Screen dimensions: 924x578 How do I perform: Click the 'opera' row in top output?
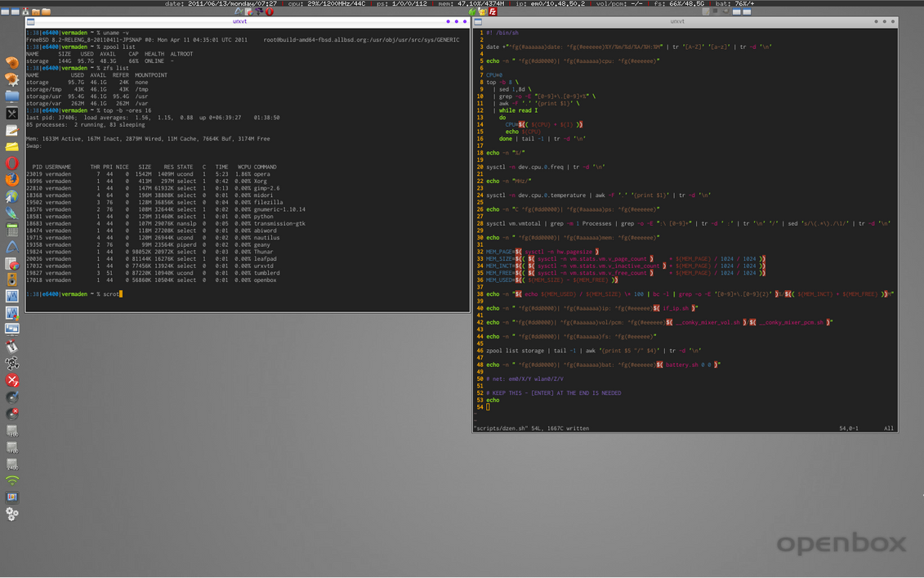pos(149,174)
